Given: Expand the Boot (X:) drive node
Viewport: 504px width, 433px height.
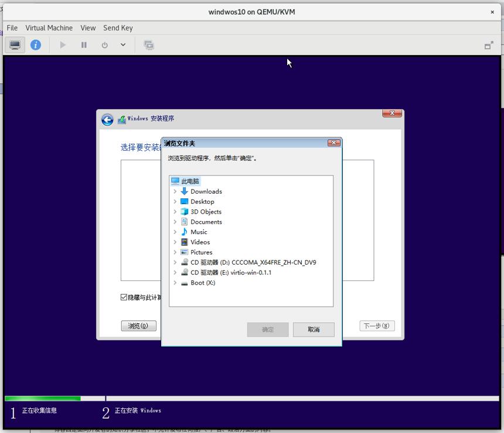Looking at the screenshot, I should (175, 283).
